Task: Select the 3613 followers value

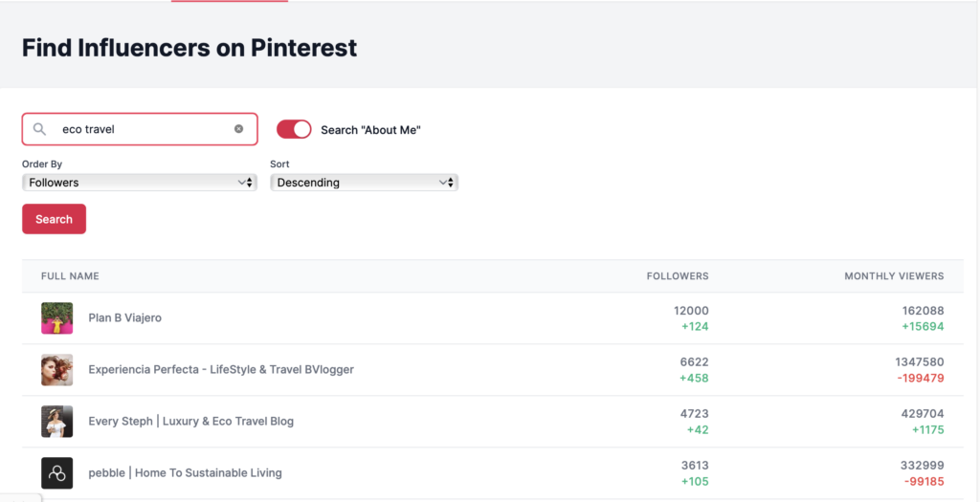Action: click(695, 466)
